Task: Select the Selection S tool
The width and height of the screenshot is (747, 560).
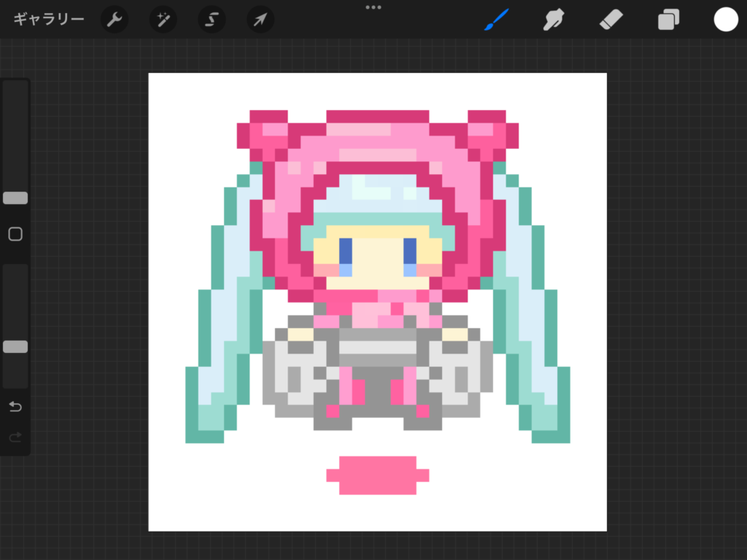Action: [x=212, y=20]
